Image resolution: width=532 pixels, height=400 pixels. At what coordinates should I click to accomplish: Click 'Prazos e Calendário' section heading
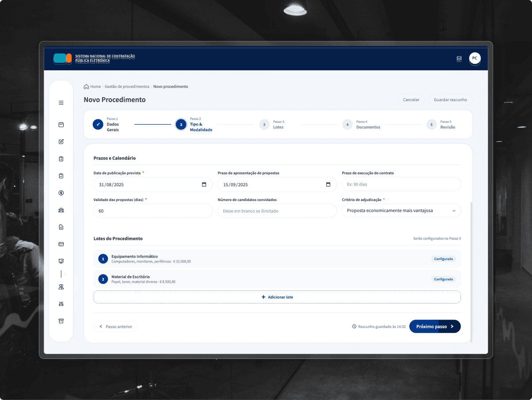(114, 158)
